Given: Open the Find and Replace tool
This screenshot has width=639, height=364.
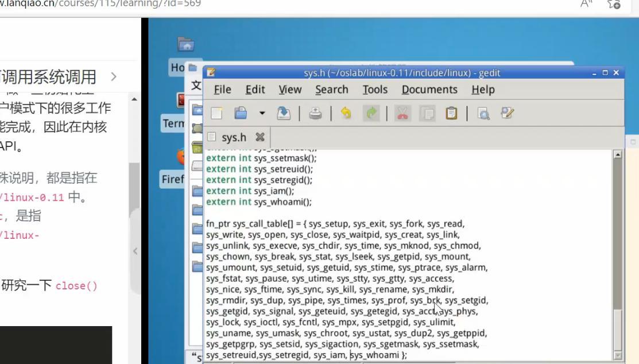Looking at the screenshot, I should pos(507,113).
